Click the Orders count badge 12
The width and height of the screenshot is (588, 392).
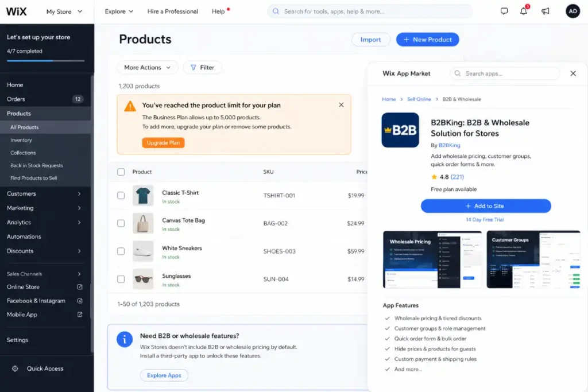(x=78, y=99)
